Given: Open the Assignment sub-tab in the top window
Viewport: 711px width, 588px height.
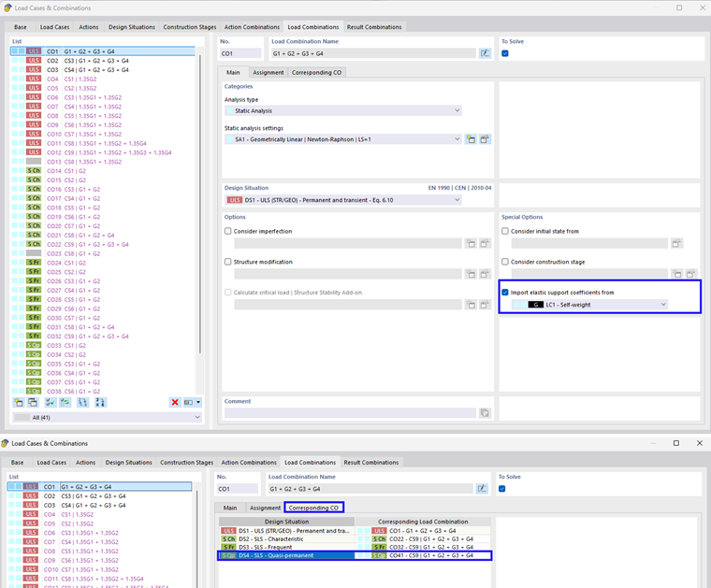Looking at the screenshot, I should (268, 73).
